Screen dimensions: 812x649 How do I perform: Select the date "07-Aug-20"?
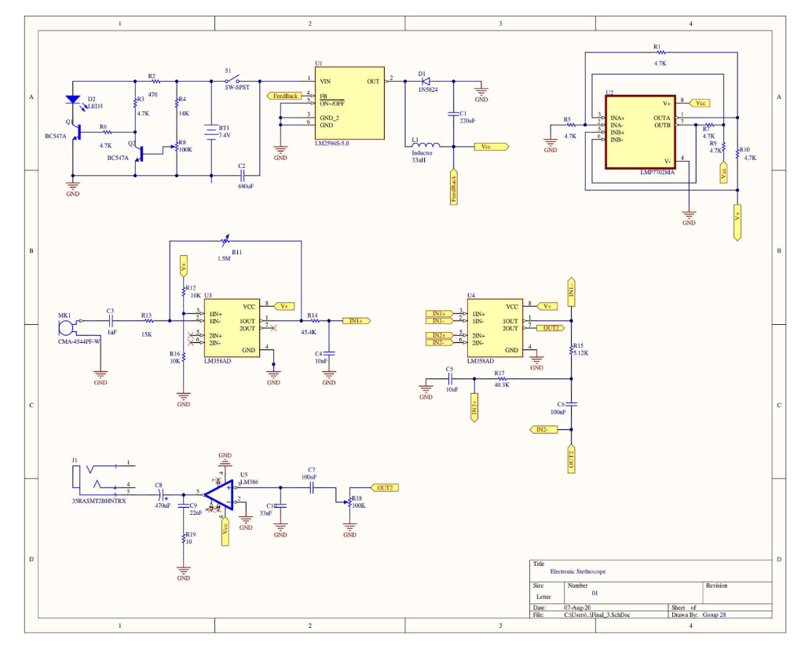(x=577, y=607)
